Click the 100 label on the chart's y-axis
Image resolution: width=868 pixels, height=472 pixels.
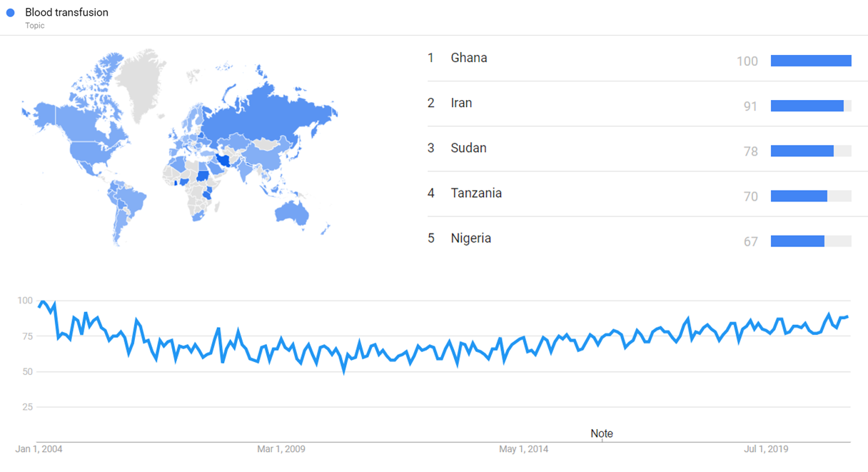[25, 301]
